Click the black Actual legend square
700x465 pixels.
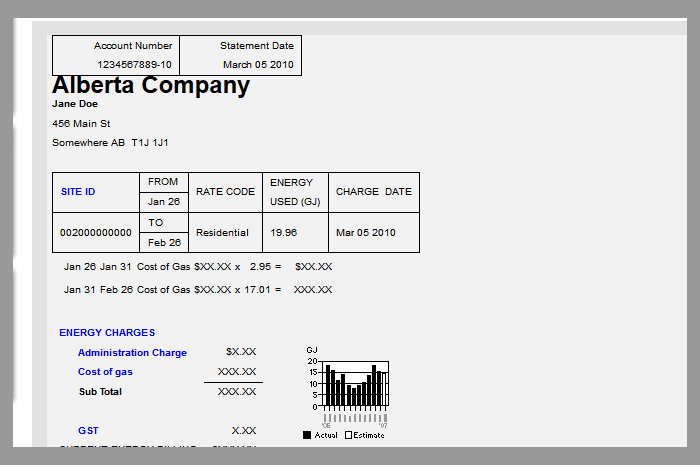[x=307, y=435]
